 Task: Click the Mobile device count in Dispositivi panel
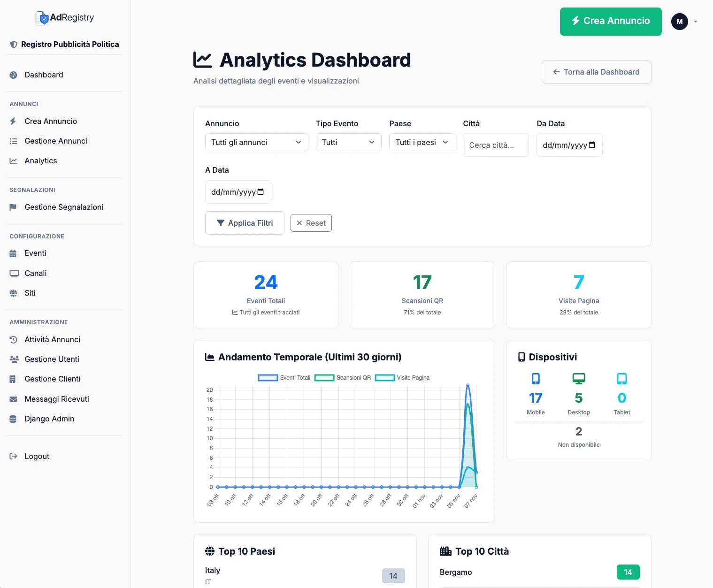536,398
